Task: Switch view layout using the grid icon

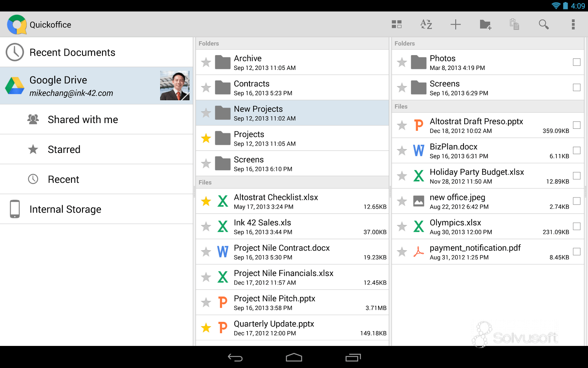Action: point(396,24)
